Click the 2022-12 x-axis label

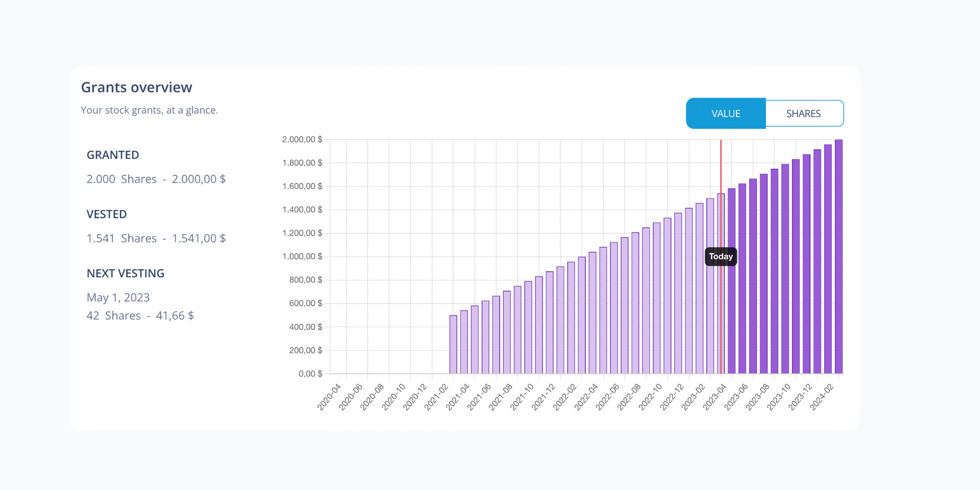[x=672, y=397]
